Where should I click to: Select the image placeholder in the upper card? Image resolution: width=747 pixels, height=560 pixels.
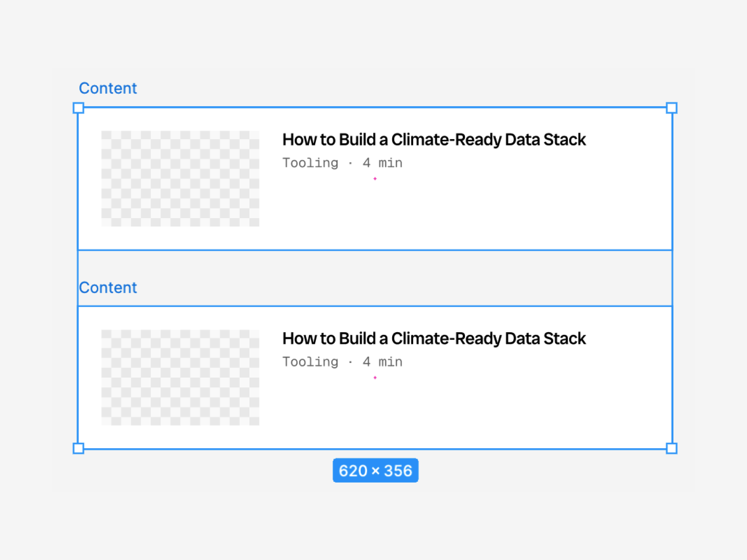tap(180, 178)
